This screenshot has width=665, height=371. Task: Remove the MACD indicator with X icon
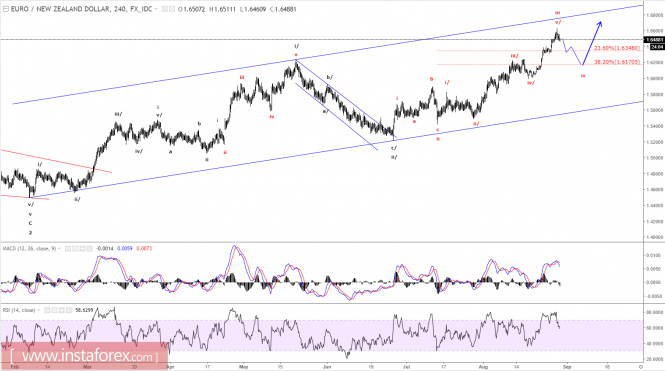point(89,248)
